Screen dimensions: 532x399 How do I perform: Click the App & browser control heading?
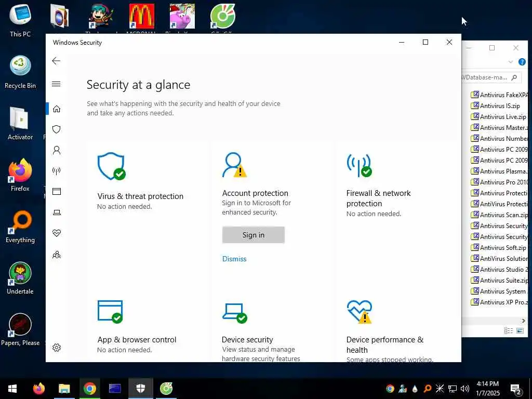click(137, 340)
